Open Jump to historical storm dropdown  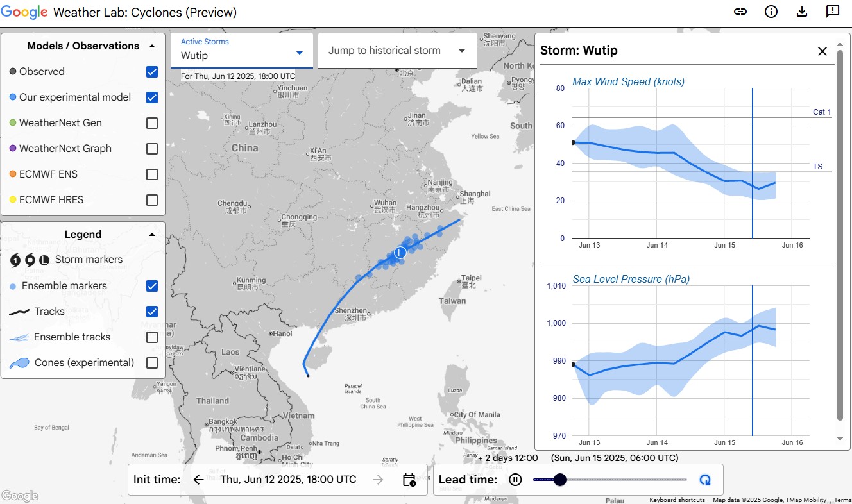[x=398, y=51]
